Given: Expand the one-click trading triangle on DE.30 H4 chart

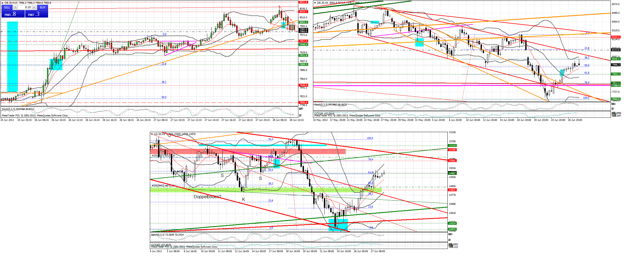Looking at the screenshot, I should (x=315, y=3).
